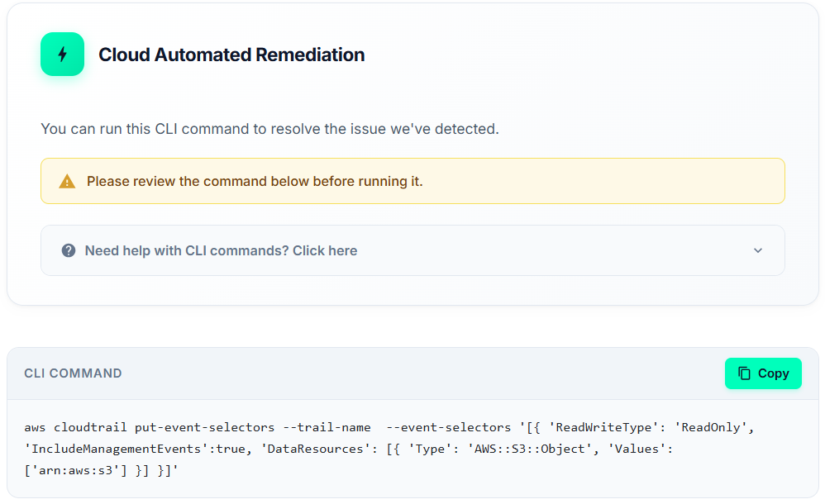Select the 'Cloud Automated Remediation' heading
The width and height of the screenshot is (825, 504).
pos(231,55)
